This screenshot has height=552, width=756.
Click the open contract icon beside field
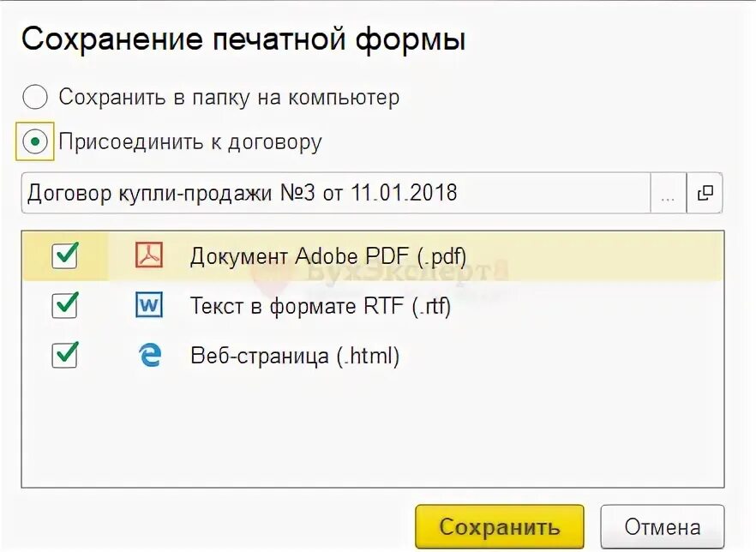click(x=705, y=194)
